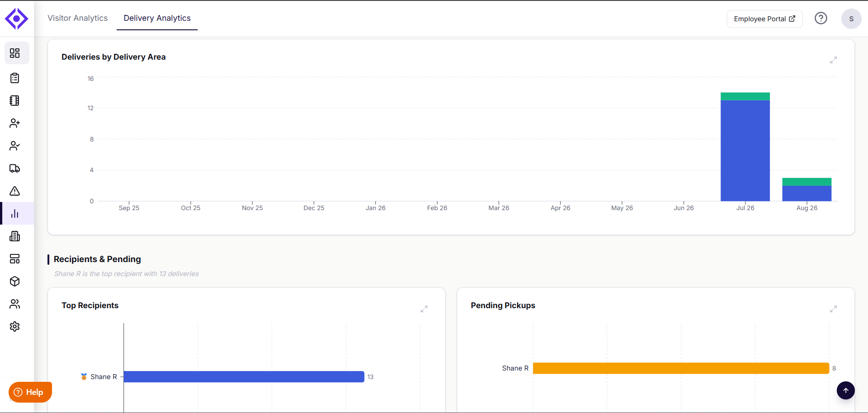Click the green Aug 26 bar segment

[807, 182]
